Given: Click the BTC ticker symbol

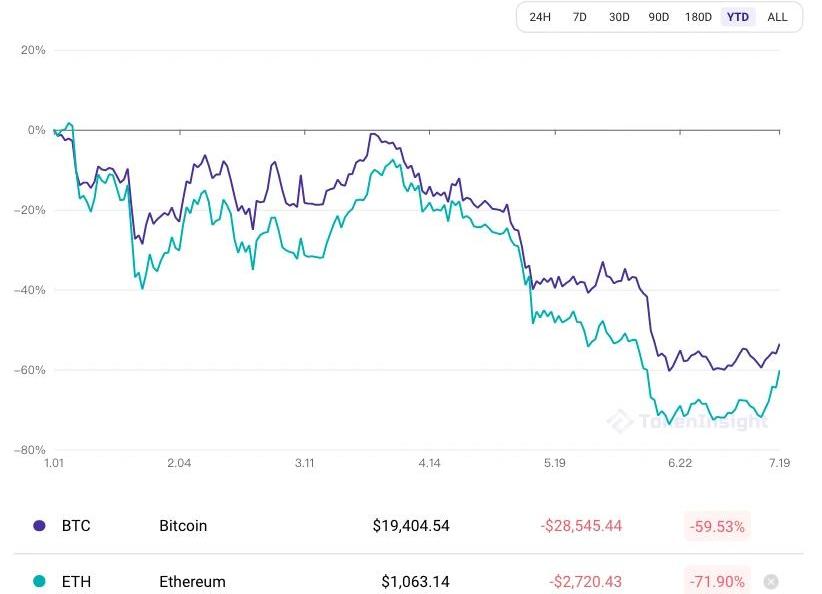Looking at the screenshot, I should pyautogui.click(x=76, y=525).
